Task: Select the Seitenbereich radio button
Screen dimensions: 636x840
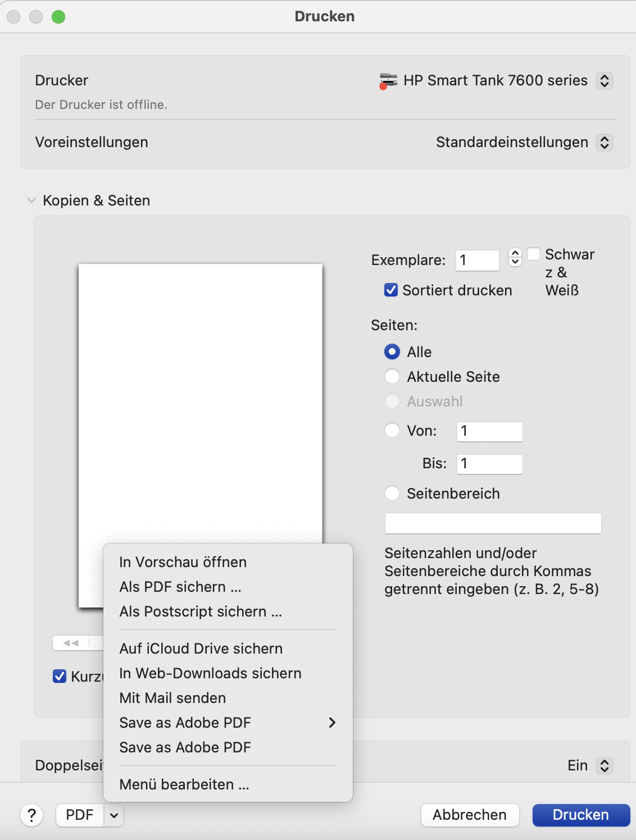Action: pyautogui.click(x=392, y=493)
